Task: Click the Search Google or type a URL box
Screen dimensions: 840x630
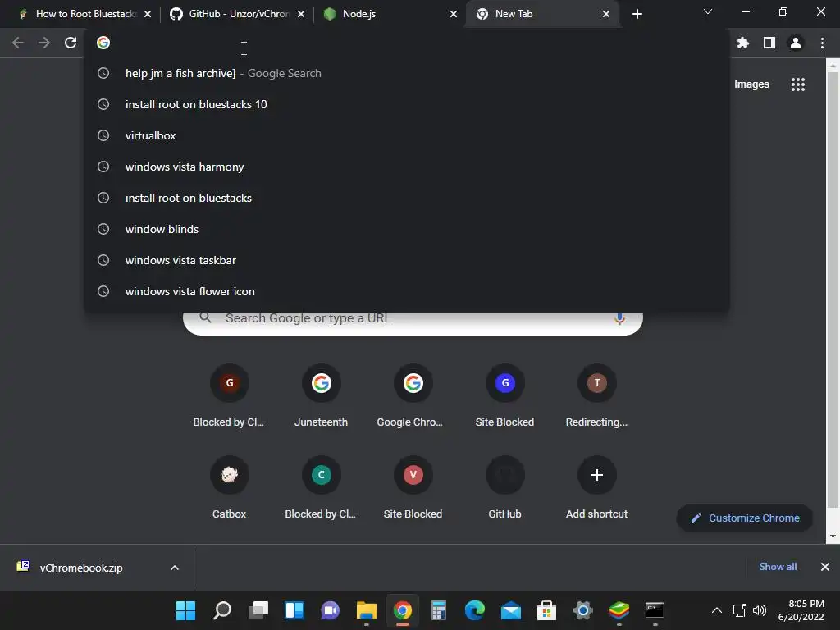Action: coord(413,322)
